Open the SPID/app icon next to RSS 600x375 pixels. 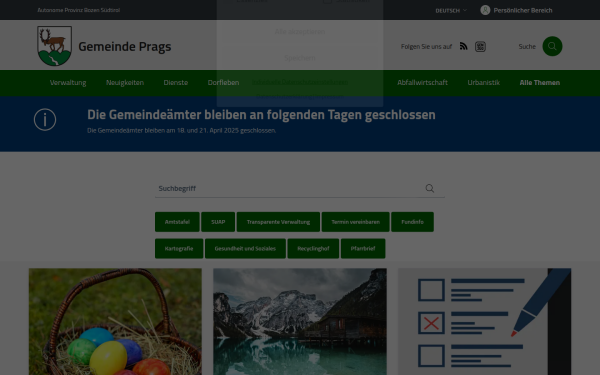480,46
